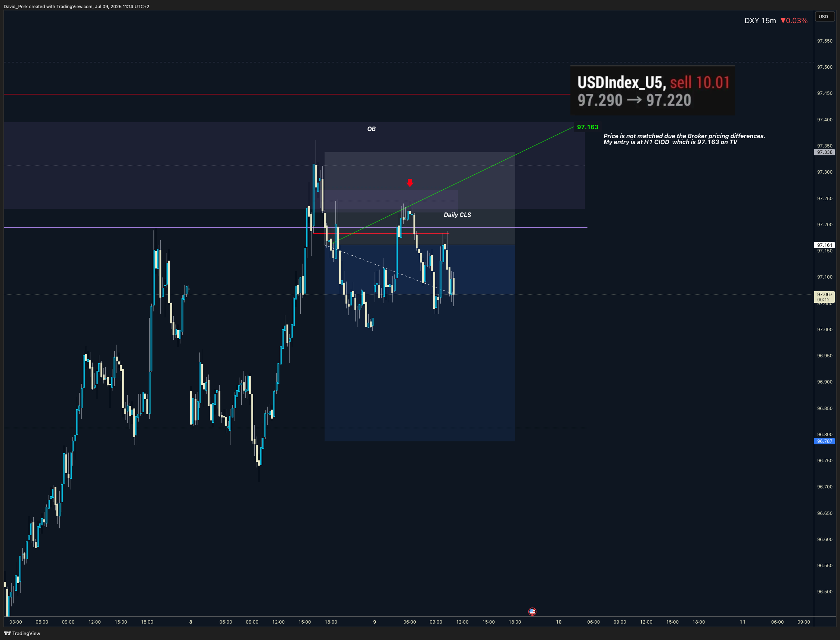Screen dimensions: 840x640
Task: Click the David_Perk TradingView.com credit text
Action: (77, 6)
